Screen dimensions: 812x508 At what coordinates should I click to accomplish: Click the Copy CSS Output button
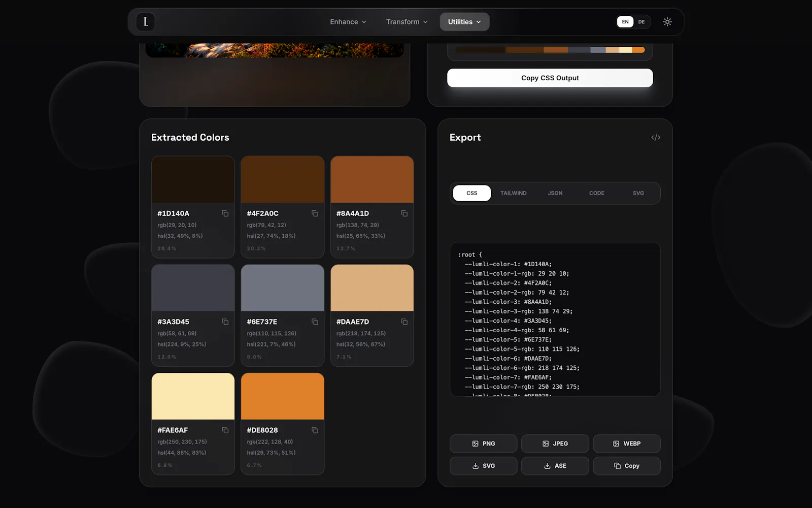(x=550, y=78)
